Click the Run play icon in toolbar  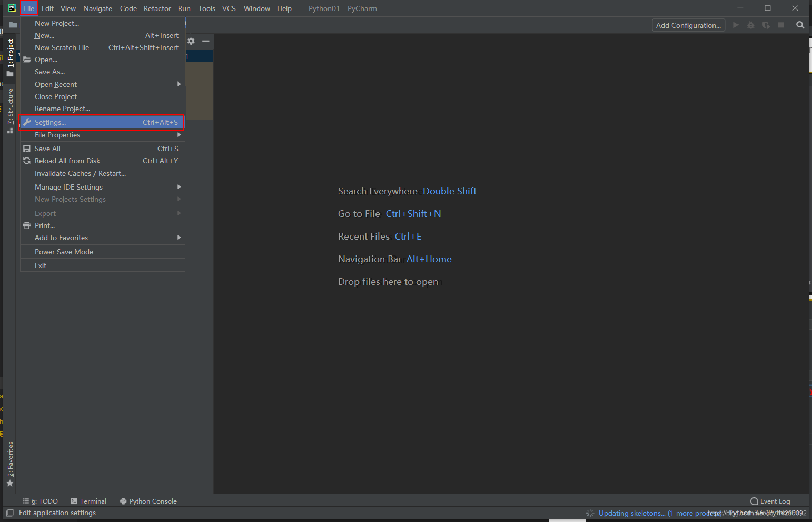[736, 25]
